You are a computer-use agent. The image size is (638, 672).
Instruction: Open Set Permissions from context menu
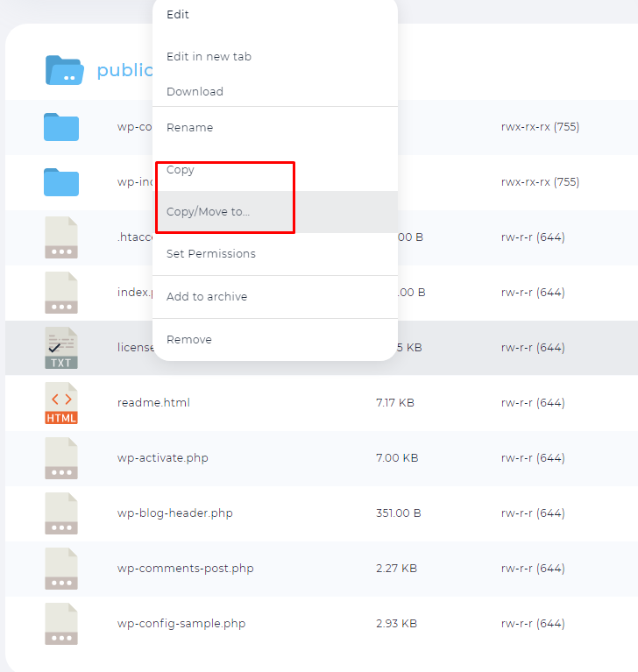coord(210,254)
